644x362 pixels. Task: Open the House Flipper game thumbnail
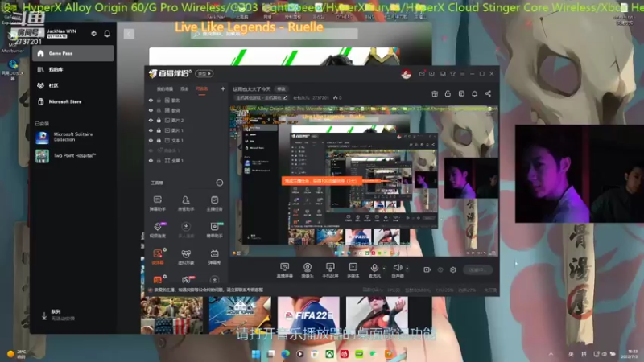240,315
